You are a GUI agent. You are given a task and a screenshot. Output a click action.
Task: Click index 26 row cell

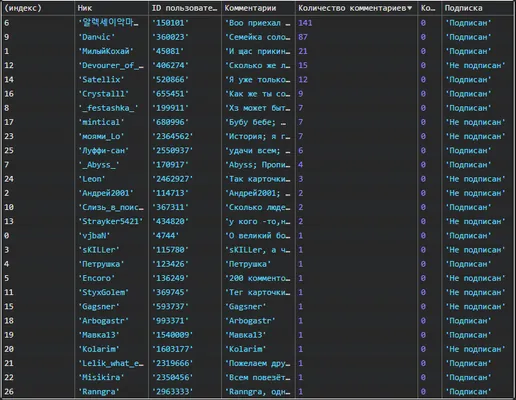[x=38, y=392]
